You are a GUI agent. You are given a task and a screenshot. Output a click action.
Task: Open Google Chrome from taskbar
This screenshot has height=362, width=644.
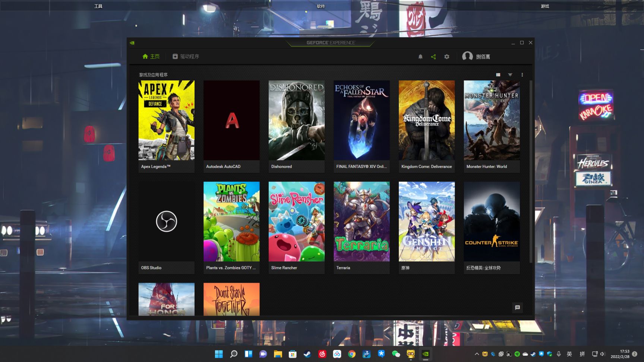[x=352, y=354]
